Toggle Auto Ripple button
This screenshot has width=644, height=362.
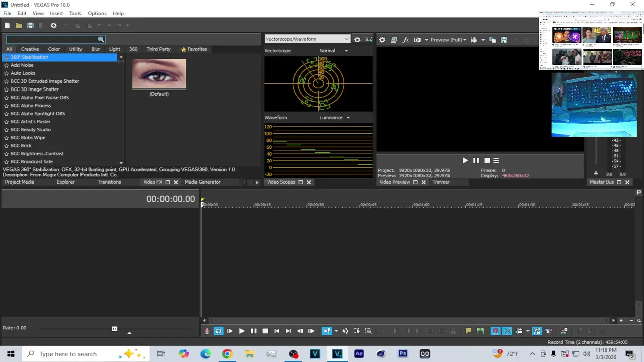(x=519, y=331)
